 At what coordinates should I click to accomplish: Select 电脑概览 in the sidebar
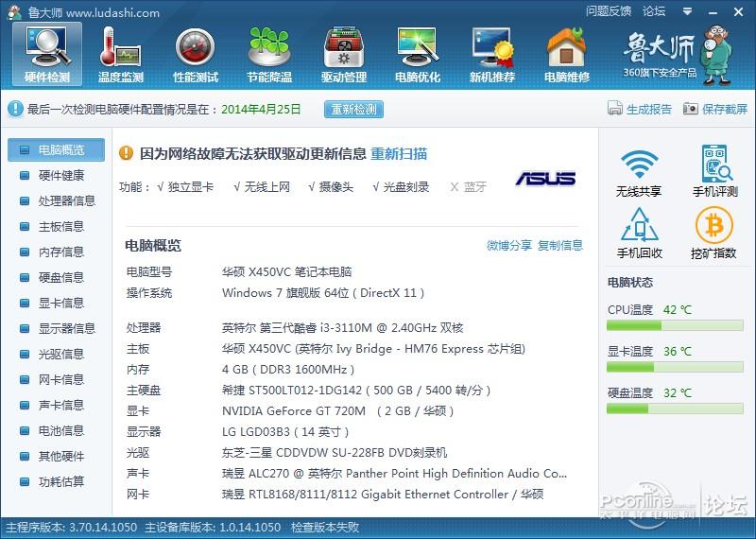(x=56, y=150)
